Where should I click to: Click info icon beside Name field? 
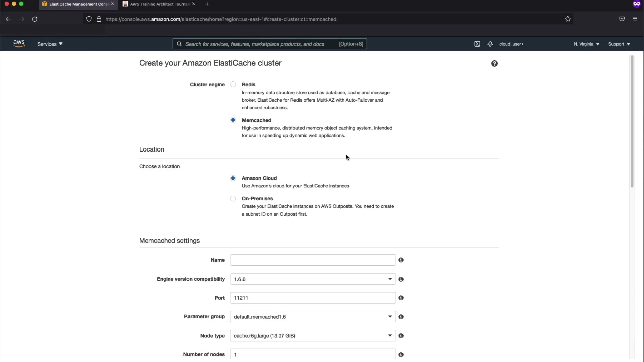(x=401, y=260)
